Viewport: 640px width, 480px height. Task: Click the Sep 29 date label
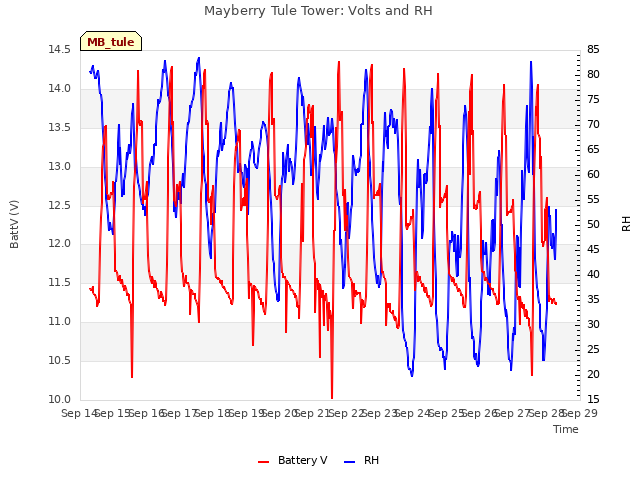[x=580, y=413]
